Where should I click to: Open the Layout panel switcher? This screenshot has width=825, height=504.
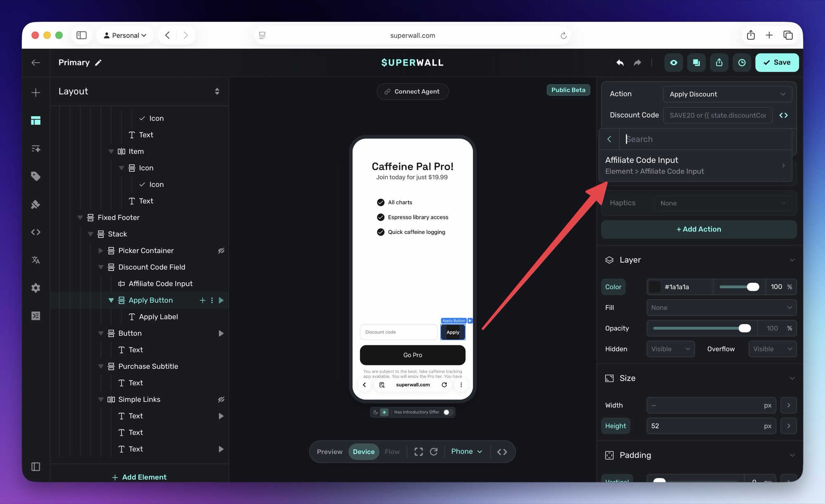pos(217,92)
